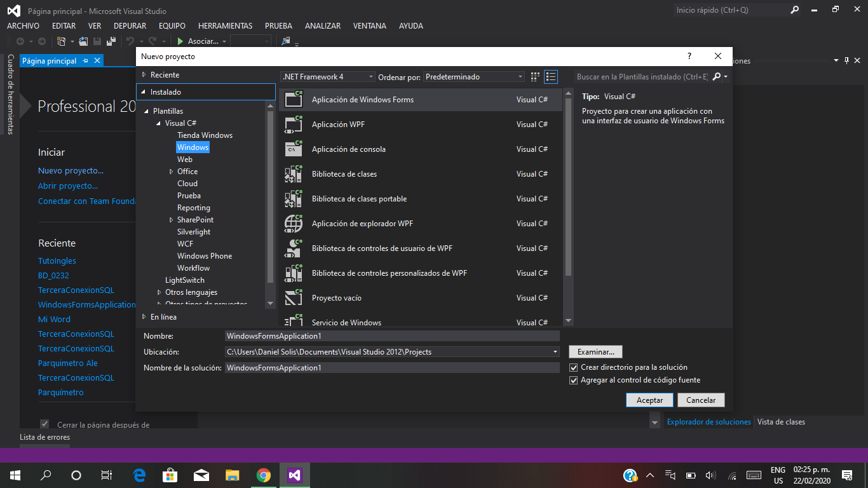Open the ARCHIVO menu

pyautogui.click(x=23, y=26)
